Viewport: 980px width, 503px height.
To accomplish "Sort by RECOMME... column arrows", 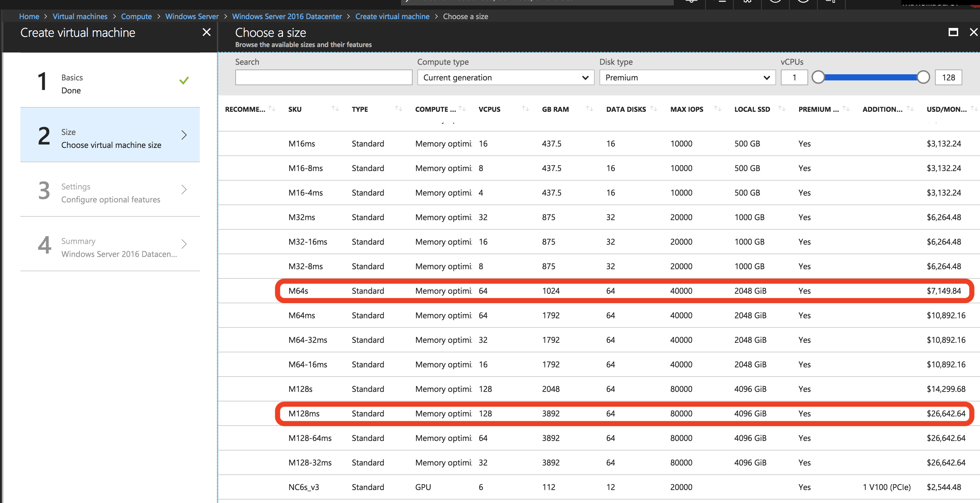I will (272, 109).
